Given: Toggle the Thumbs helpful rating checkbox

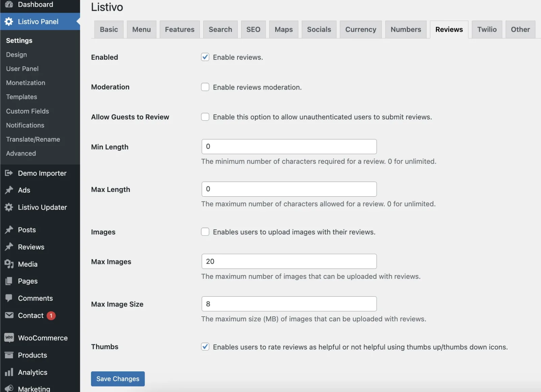Looking at the screenshot, I should pyautogui.click(x=205, y=347).
